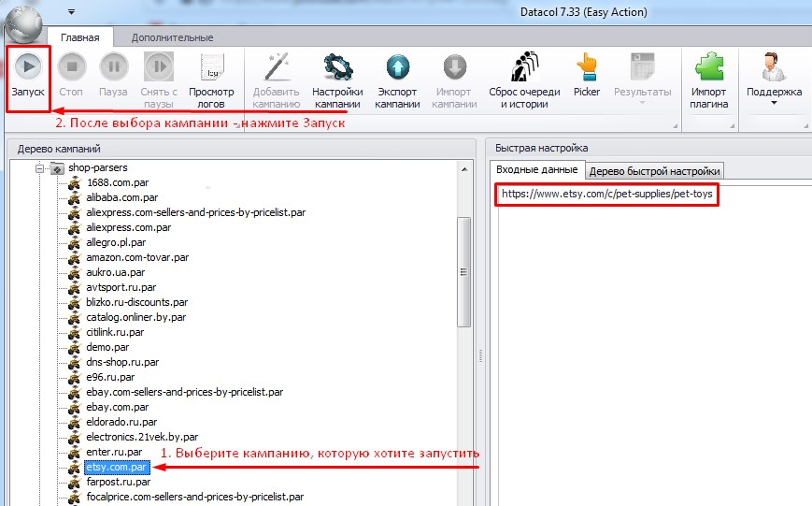Click the icon beside 1688.com.par
The width and height of the screenshot is (812, 506).
click(75, 183)
